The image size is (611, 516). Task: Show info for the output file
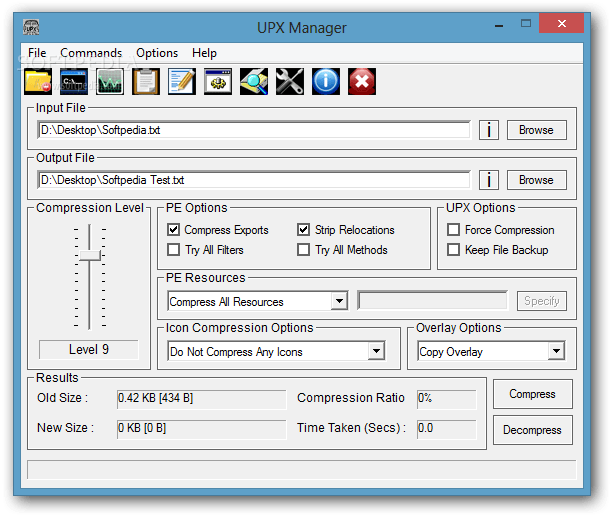[x=489, y=180]
